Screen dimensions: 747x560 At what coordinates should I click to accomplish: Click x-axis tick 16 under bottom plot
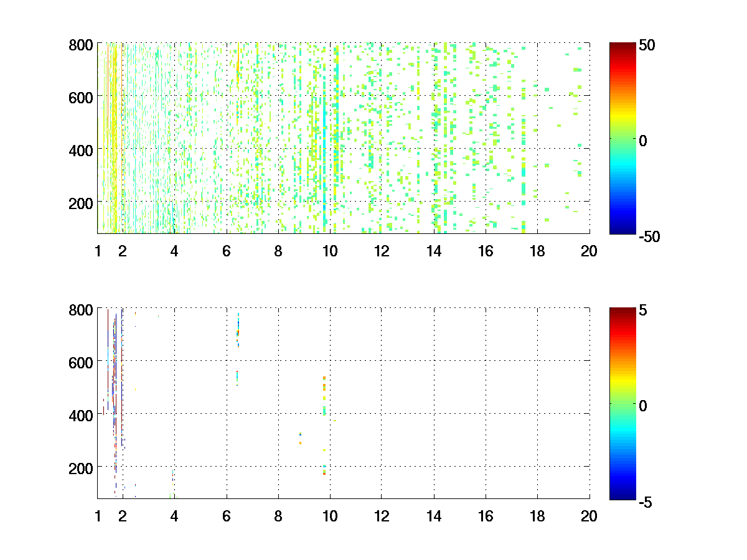point(486,516)
